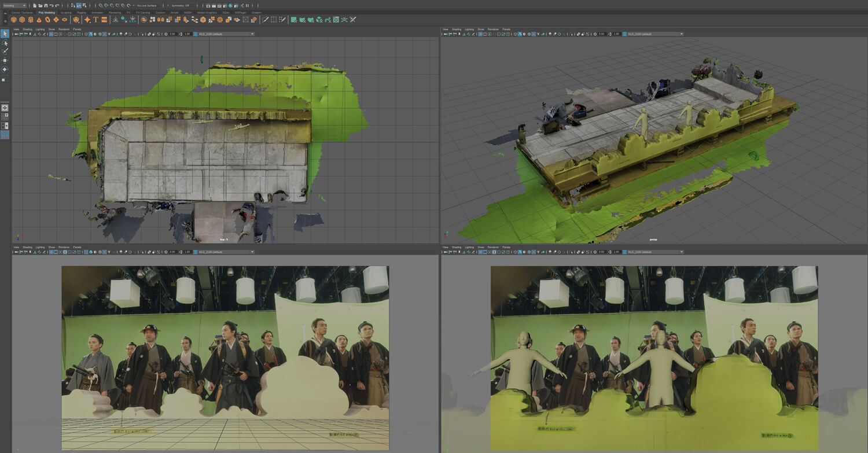Click the No Live Surface field
The height and width of the screenshot is (453, 868).
tap(146, 5)
